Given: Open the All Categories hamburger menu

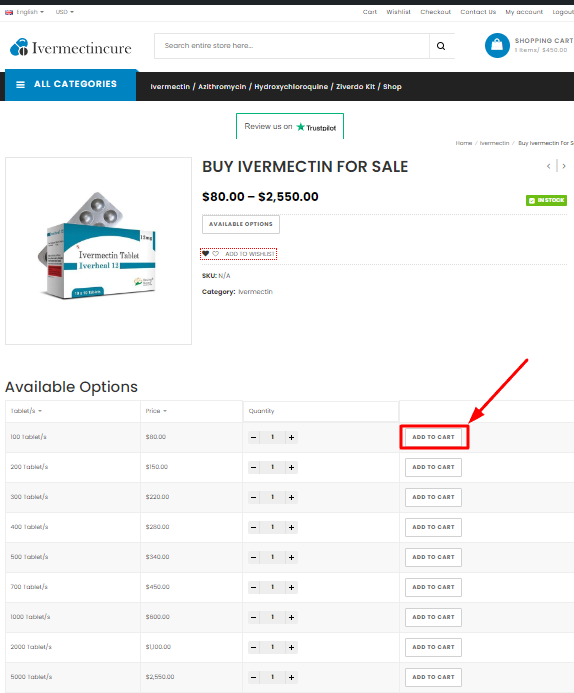Looking at the screenshot, I should [20, 84].
